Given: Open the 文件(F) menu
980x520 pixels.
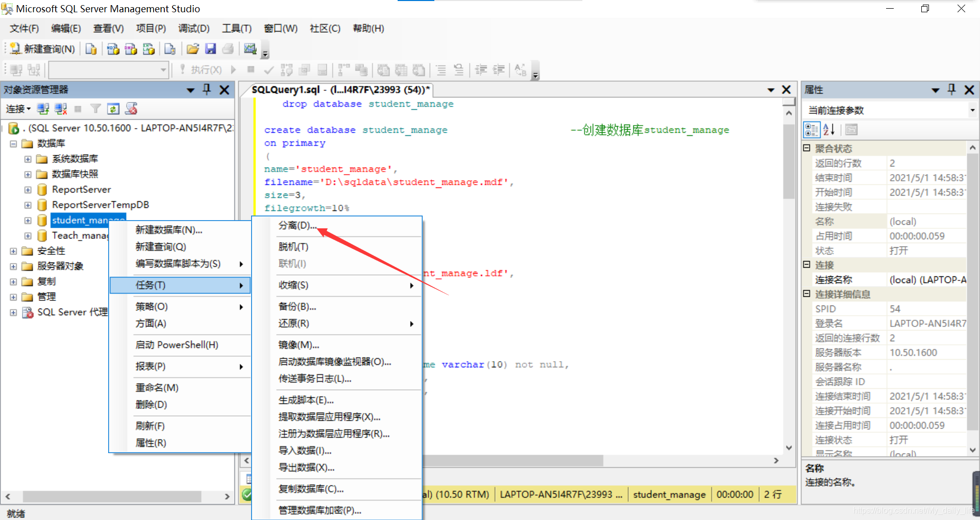Looking at the screenshot, I should pos(24,29).
